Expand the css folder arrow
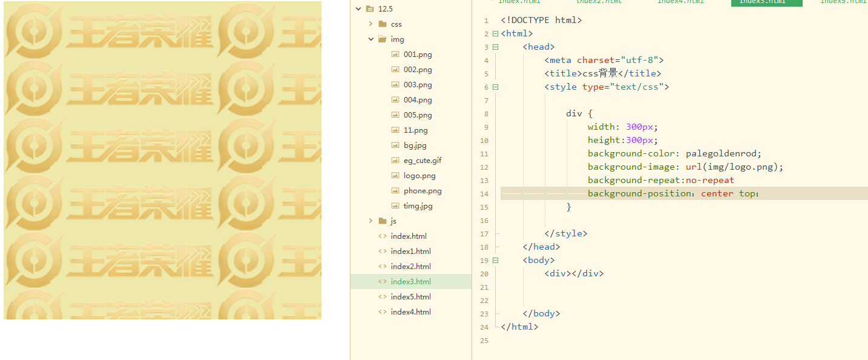The height and width of the screenshot is (360, 868). coord(370,24)
